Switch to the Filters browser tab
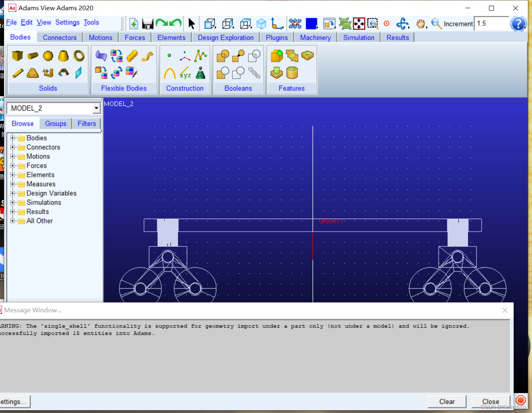The height and width of the screenshot is (413, 532). pyautogui.click(x=87, y=124)
